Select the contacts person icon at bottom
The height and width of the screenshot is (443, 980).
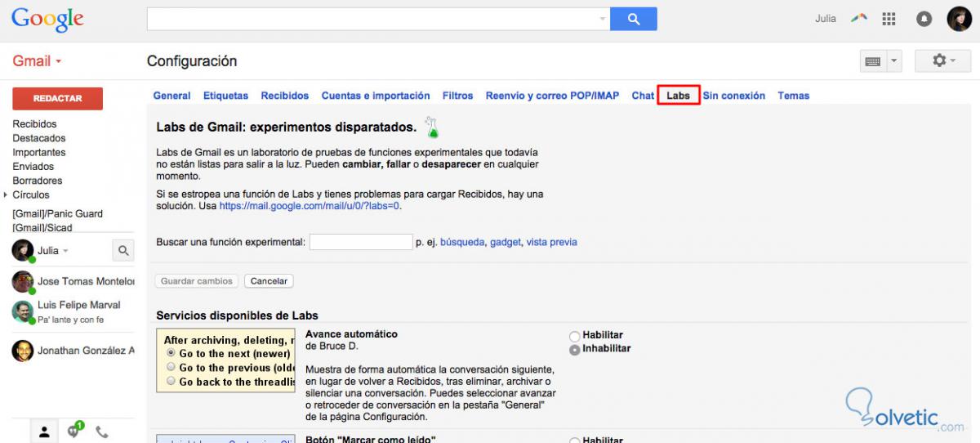pyautogui.click(x=44, y=432)
